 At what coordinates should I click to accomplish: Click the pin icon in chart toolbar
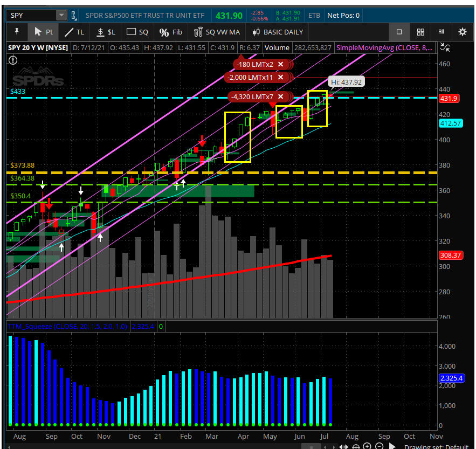(17, 32)
